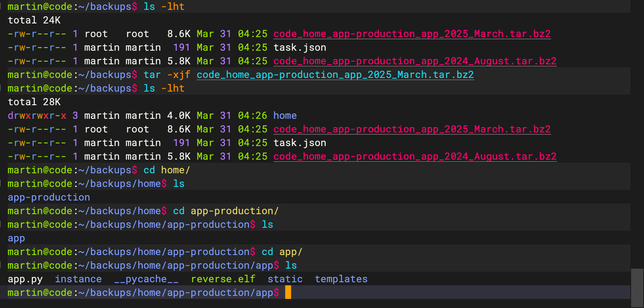Click the 'total 24K' output line

(x=34, y=20)
